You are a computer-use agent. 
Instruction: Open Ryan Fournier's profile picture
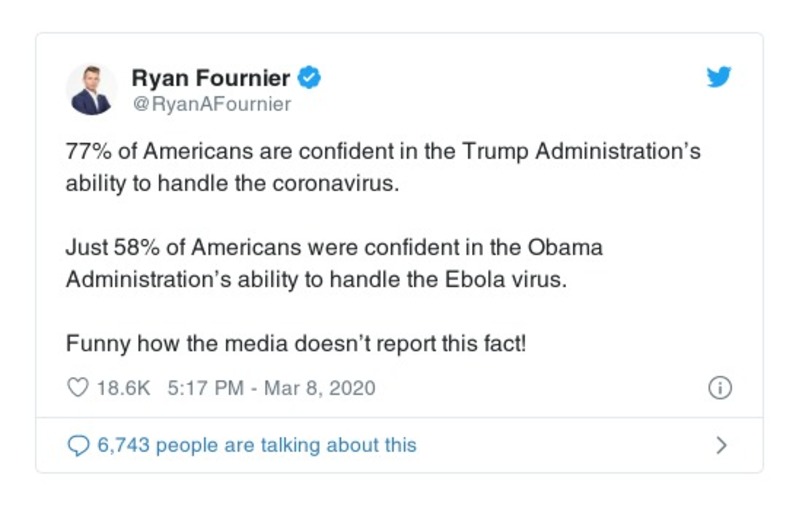pyautogui.click(x=91, y=88)
